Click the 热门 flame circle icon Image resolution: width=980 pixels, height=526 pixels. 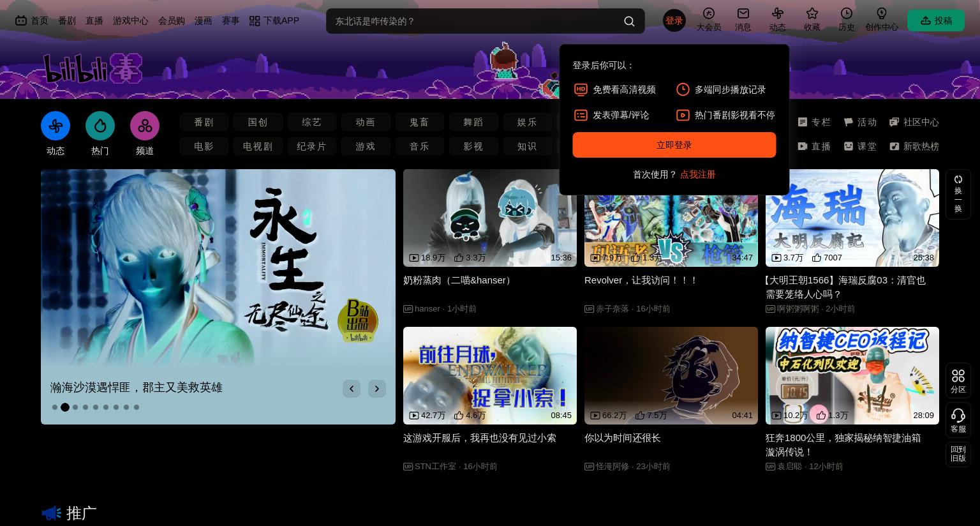pyautogui.click(x=100, y=126)
